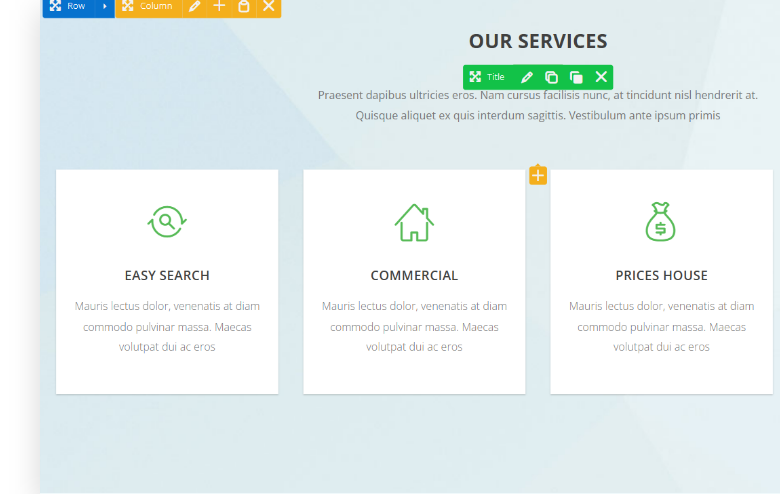Edit Title element with green pencil icon
Screen dimensions: 780x494
pos(527,77)
